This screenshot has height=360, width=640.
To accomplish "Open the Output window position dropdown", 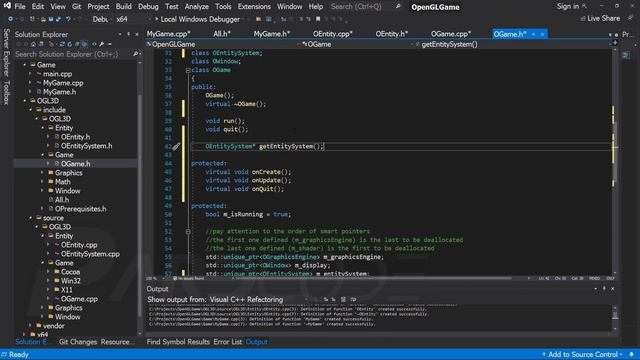I will click(596, 289).
